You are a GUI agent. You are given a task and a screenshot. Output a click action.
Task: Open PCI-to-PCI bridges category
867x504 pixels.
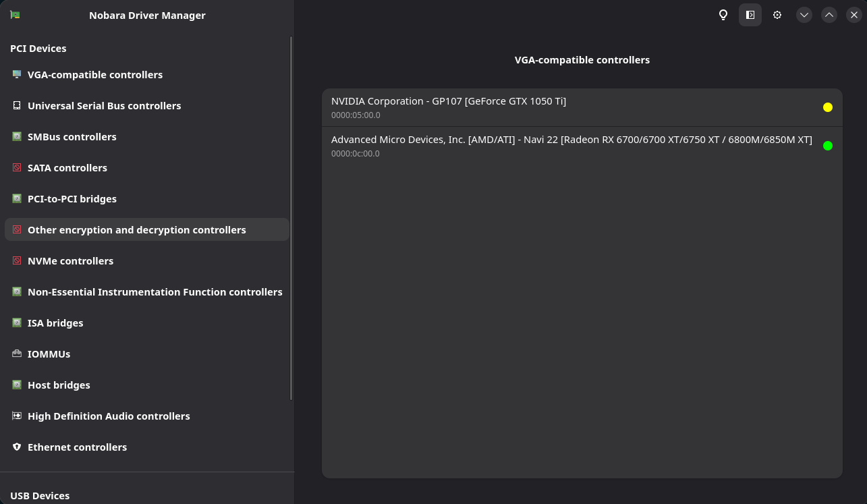72,199
